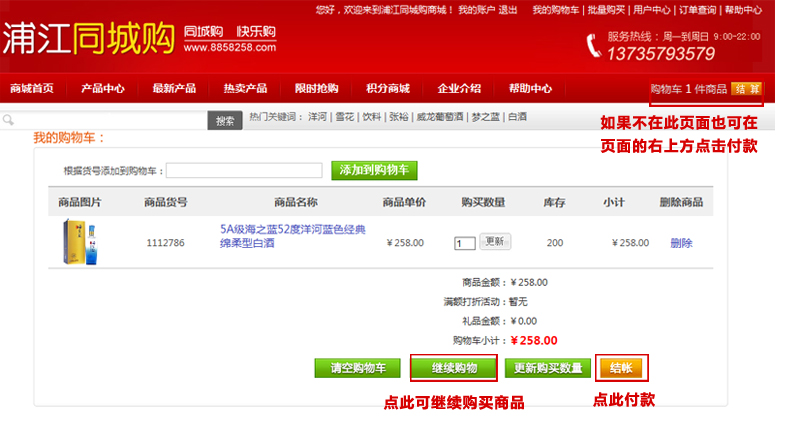Open the product thumbnail image in cart
This screenshot has width=800, height=436.
tap(80, 242)
